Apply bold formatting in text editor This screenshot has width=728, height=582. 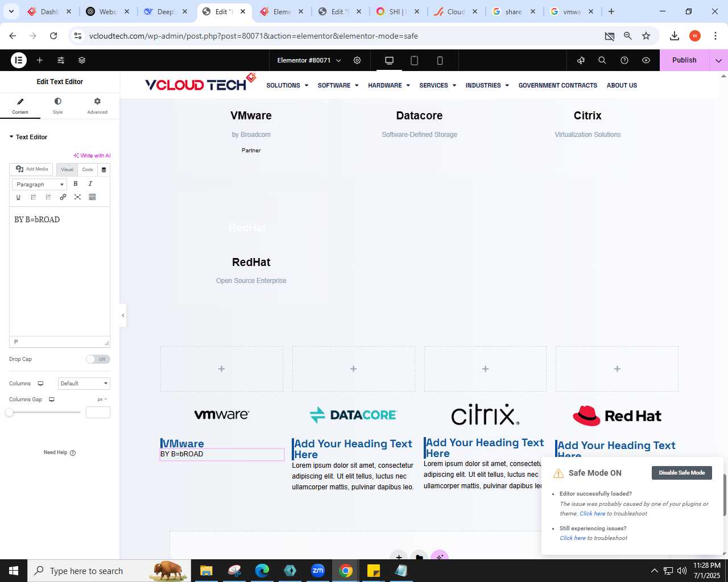76,184
